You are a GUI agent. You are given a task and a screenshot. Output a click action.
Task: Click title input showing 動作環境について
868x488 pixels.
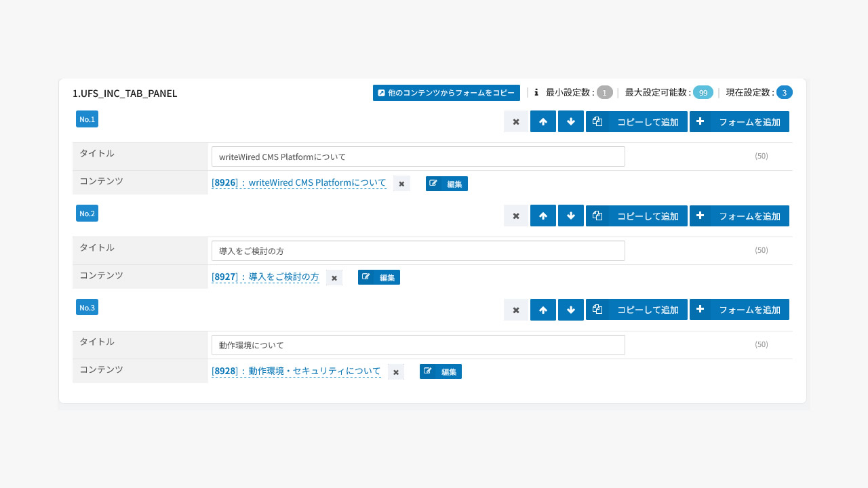pyautogui.click(x=418, y=345)
